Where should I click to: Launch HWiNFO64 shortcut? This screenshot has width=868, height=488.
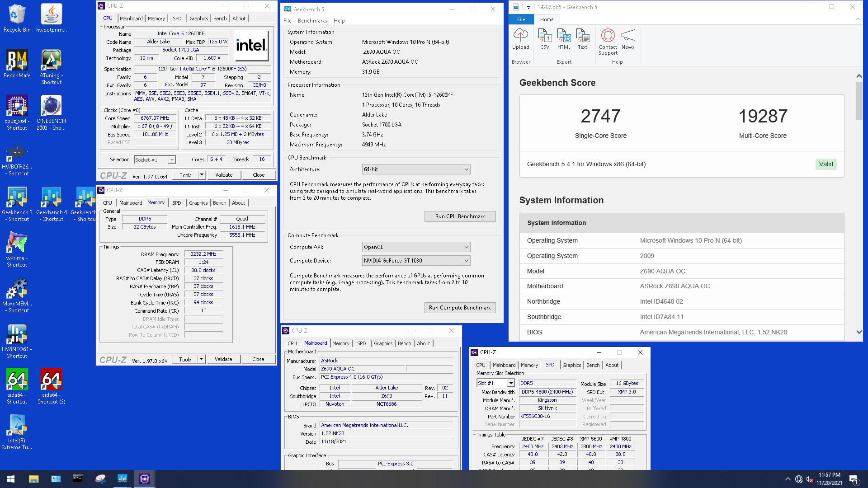tap(17, 341)
